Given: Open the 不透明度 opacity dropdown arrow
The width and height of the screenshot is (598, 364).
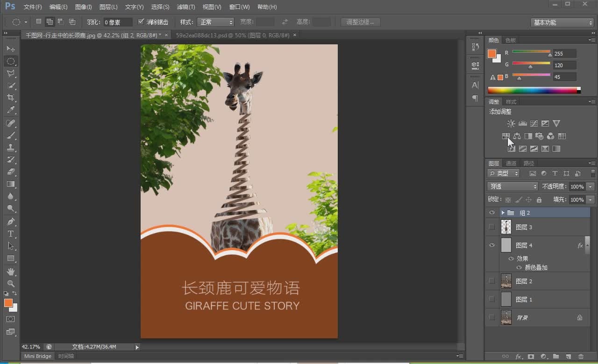Looking at the screenshot, I should [591, 187].
